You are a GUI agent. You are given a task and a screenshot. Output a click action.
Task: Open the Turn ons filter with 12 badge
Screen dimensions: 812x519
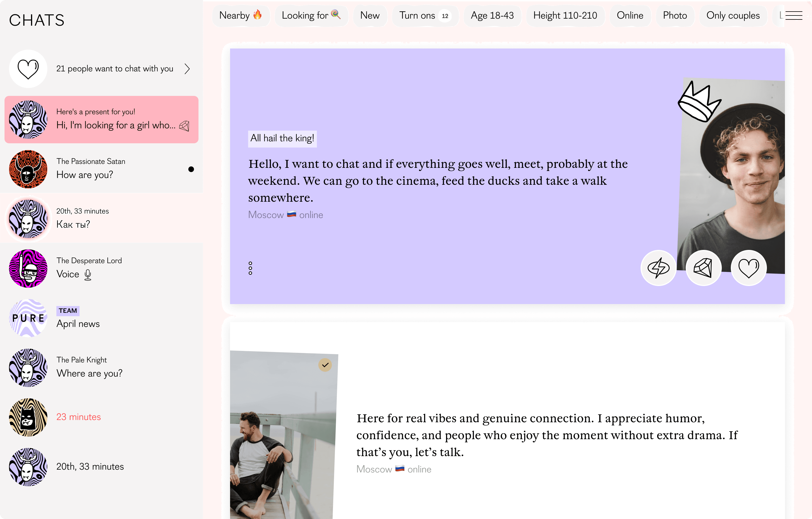pos(425,16)
